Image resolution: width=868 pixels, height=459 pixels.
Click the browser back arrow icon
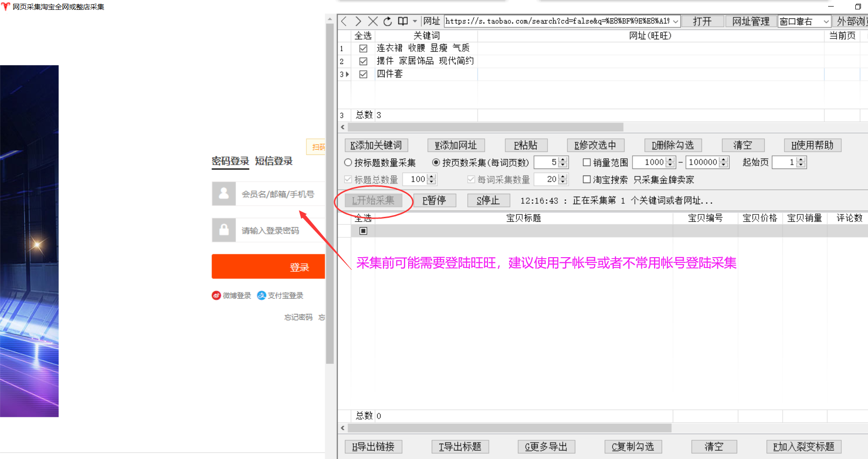point(344,21)
